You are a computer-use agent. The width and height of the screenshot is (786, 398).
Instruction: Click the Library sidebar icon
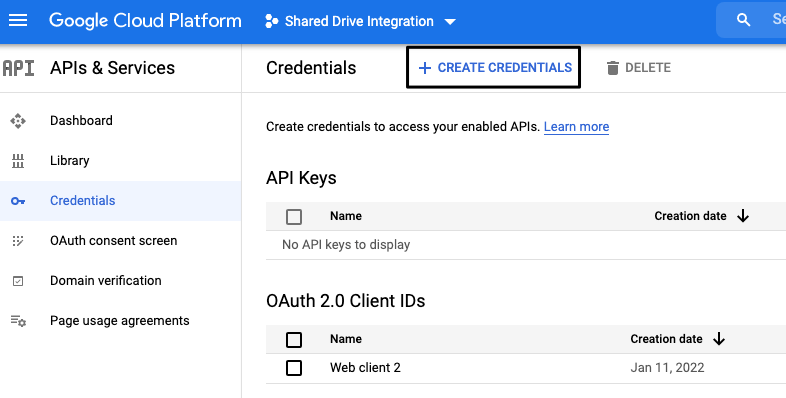pos(18,161)
